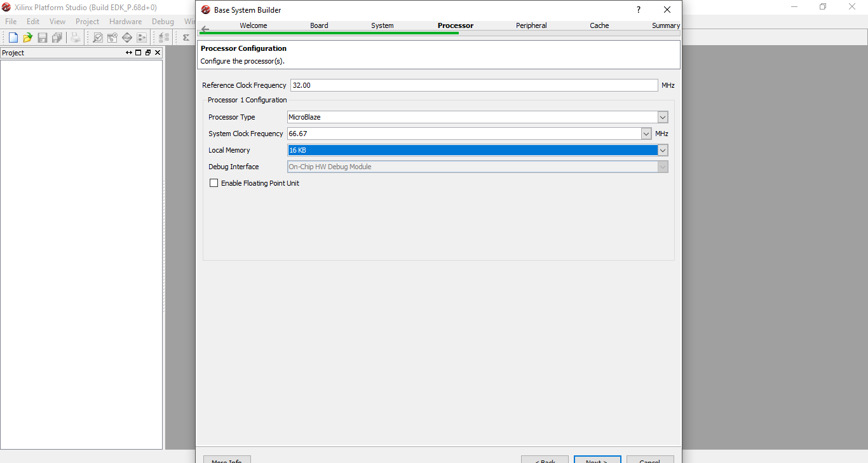This screenshot has width=868, height=463.
Task: Go to the System wizard step
Action: coord(383,25)
